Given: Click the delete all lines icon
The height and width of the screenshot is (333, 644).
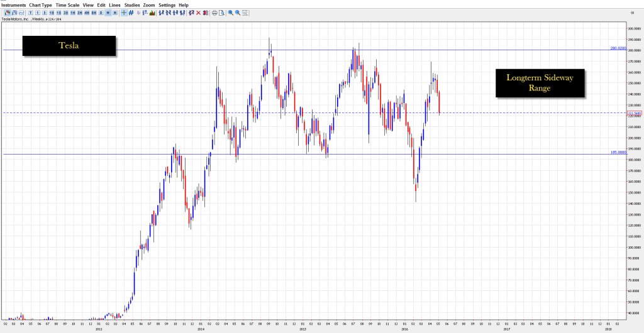Looking at the screenshot, I should 206,13.
